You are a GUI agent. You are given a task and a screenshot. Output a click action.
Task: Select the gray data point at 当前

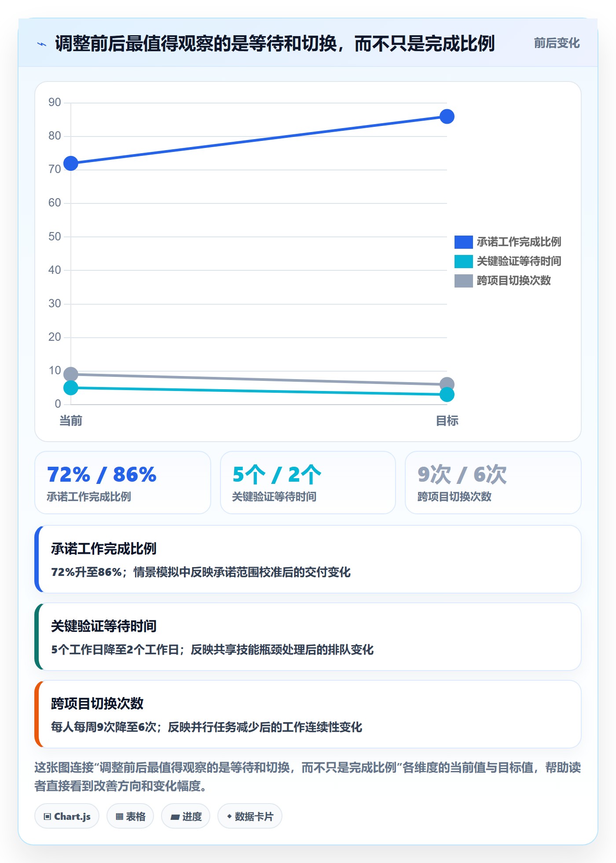71,374
